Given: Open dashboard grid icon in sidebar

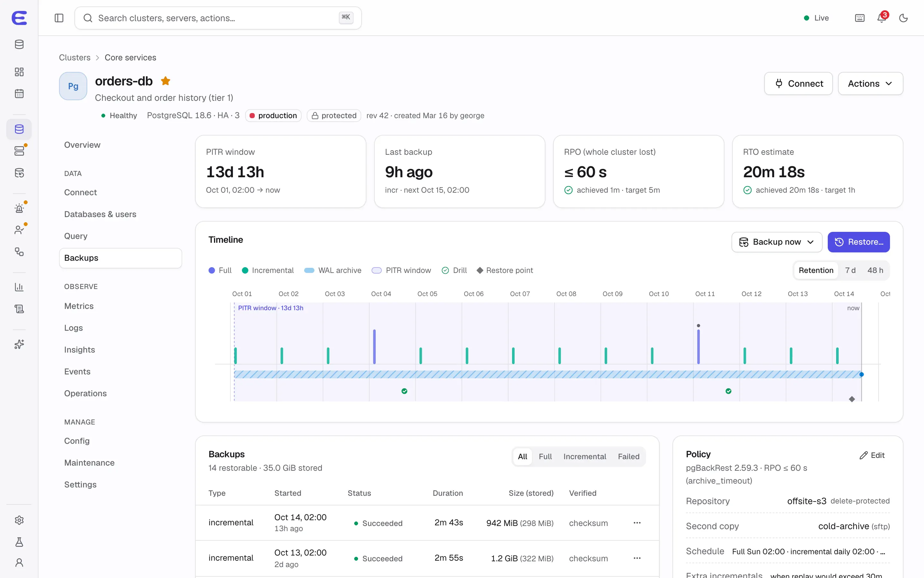Looking at the screenshot, I should (x=19, y=72).
